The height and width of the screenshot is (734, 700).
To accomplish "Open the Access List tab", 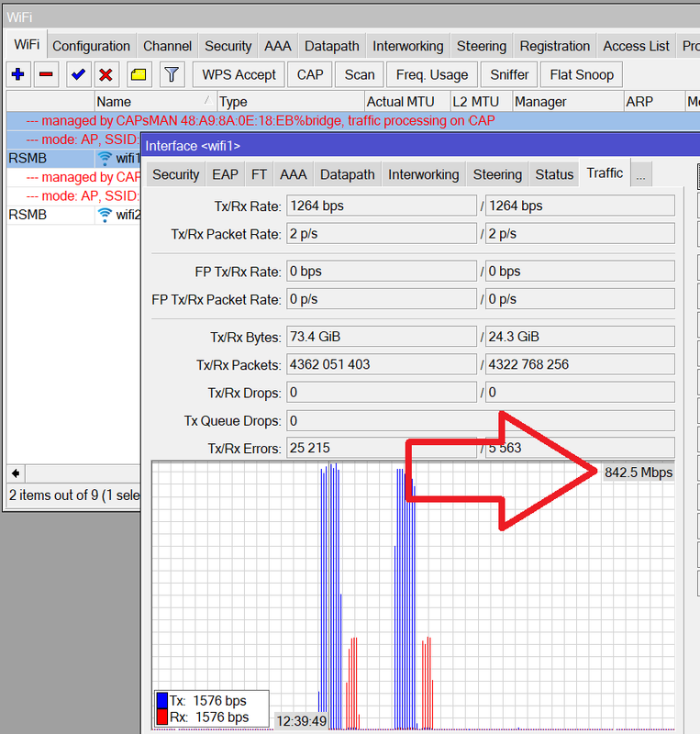I will 636,46.
